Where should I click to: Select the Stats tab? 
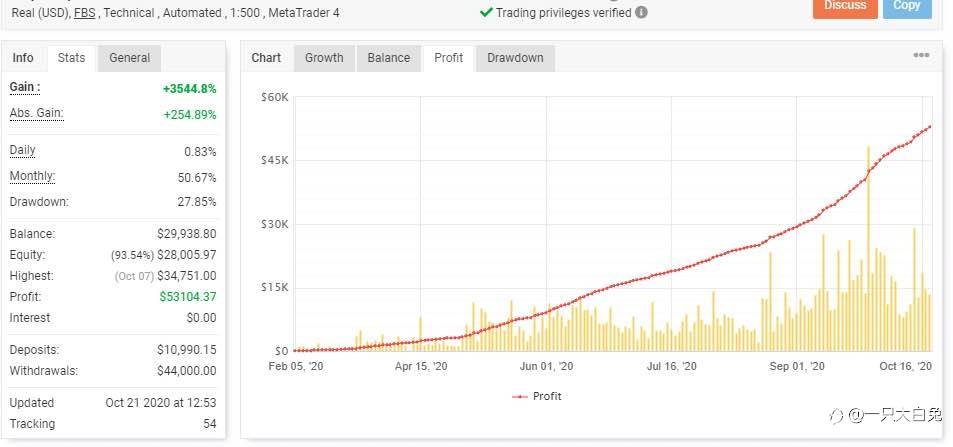(71, 58)
